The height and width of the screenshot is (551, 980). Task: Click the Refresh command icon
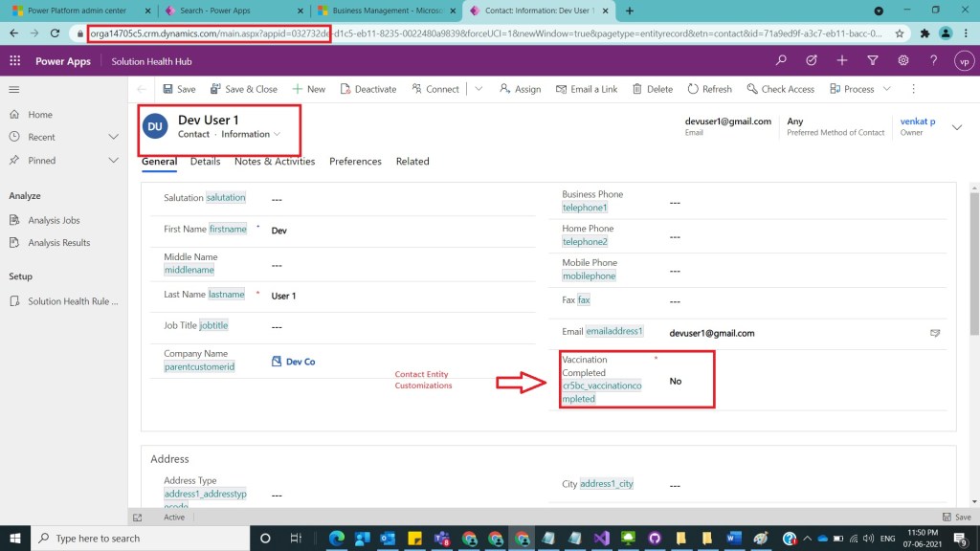coord(693,89)
